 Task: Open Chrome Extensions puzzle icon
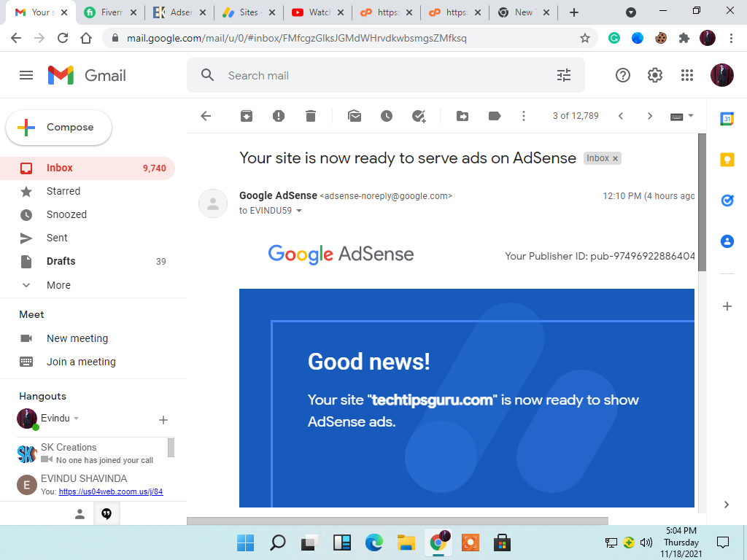[x=684, y=38]
